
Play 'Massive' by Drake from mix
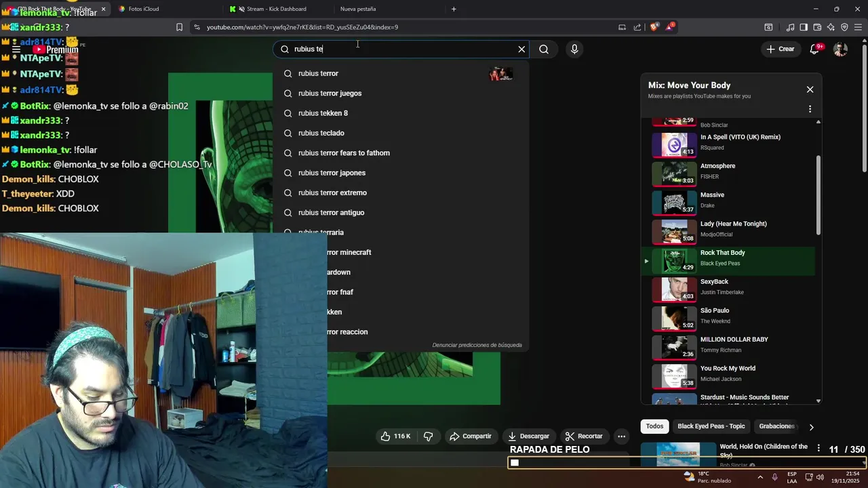[728, 202]
